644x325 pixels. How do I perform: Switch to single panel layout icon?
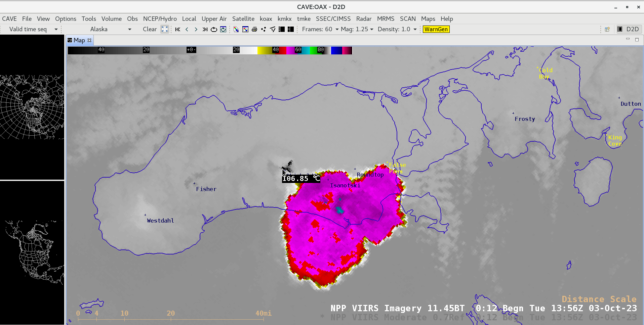point(282,29)
